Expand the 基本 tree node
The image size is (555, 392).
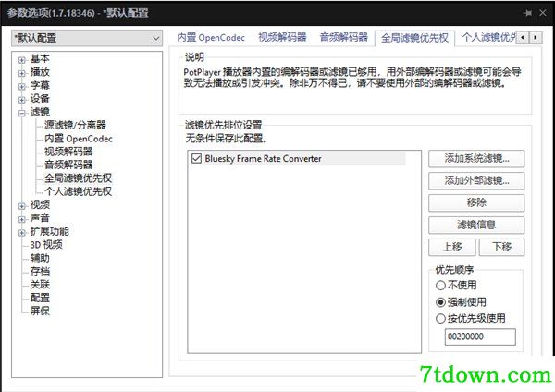[x=22, y=60]
